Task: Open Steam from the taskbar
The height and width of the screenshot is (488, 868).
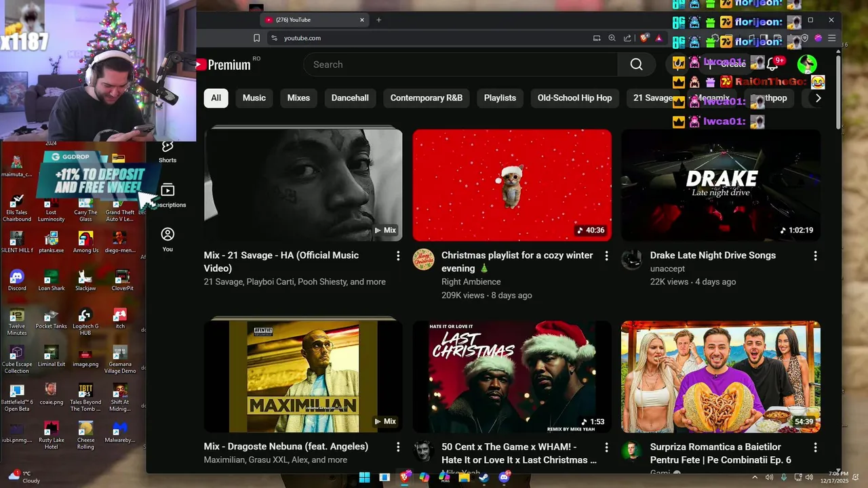Action: tap(484, 477)
